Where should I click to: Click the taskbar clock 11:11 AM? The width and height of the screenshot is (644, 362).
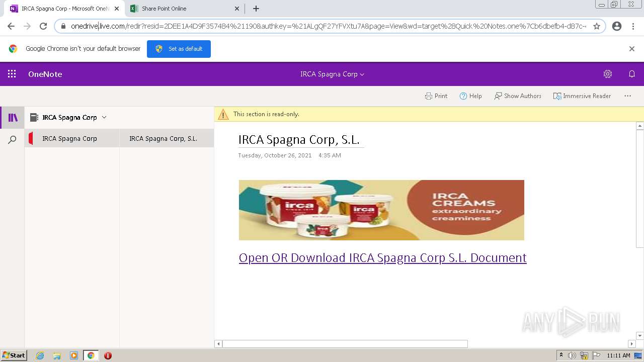(x=618, y=355)
